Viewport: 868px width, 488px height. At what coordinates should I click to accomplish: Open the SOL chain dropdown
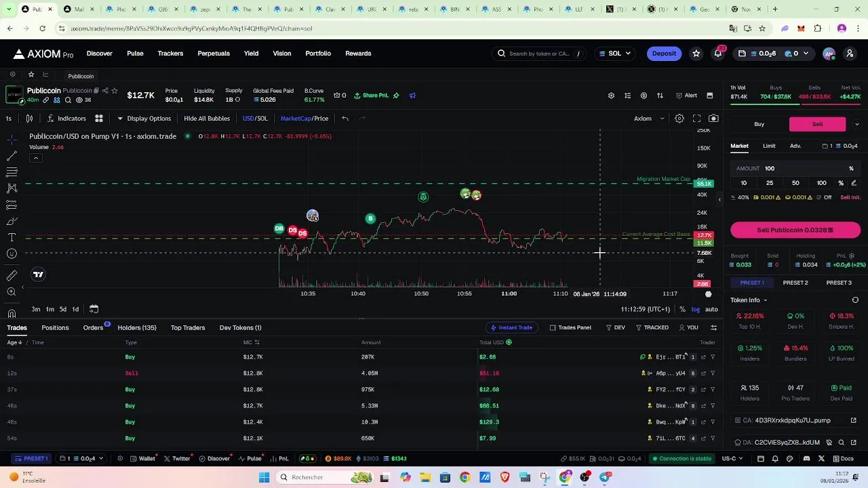tap(614, 54)
